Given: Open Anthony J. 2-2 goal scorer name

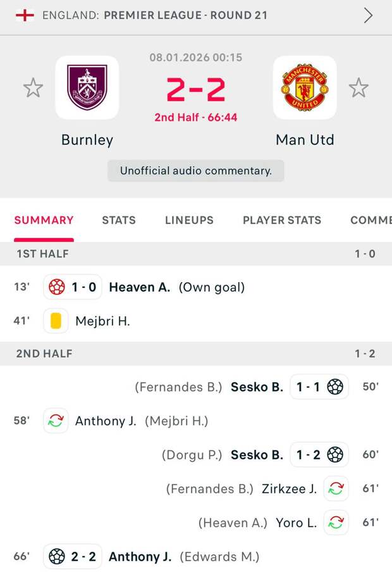Looking at the screenshot, I should tap(140, 557).
